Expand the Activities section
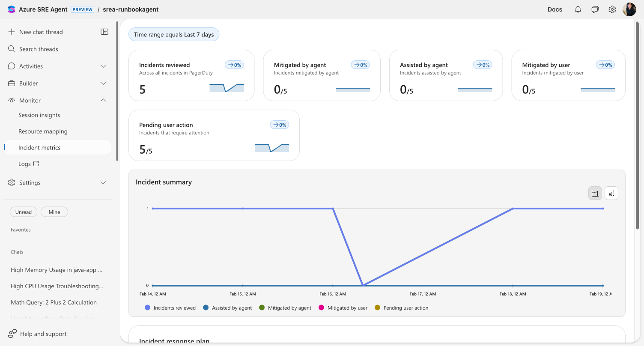This screenshot has width=644, height=346. coord(103,66)
